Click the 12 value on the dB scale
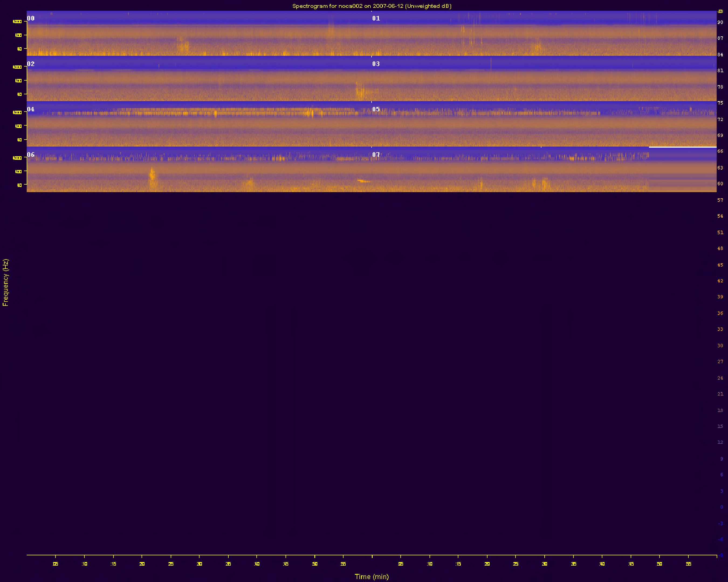728x582 pixels. pos(720,442)
